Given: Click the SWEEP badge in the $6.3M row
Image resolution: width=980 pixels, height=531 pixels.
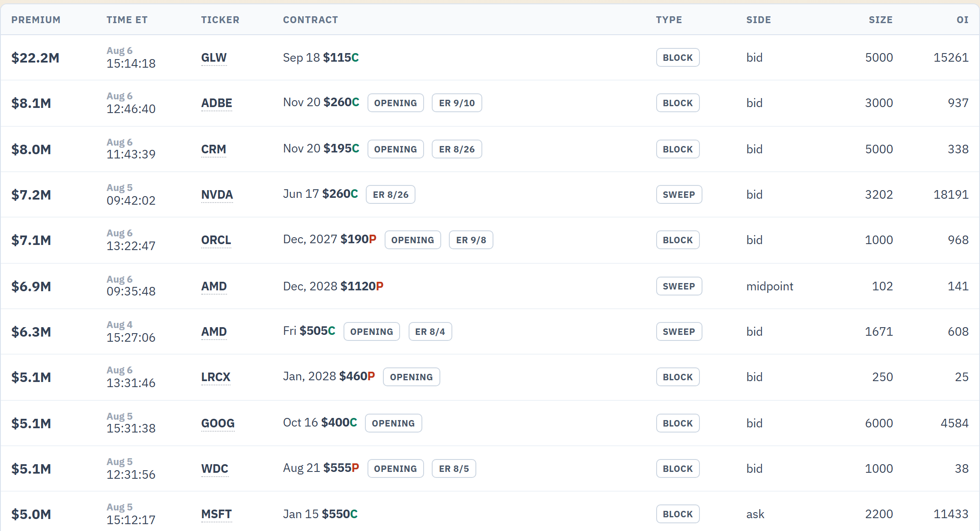Looking at the screenshot, I should click(679, 331).
